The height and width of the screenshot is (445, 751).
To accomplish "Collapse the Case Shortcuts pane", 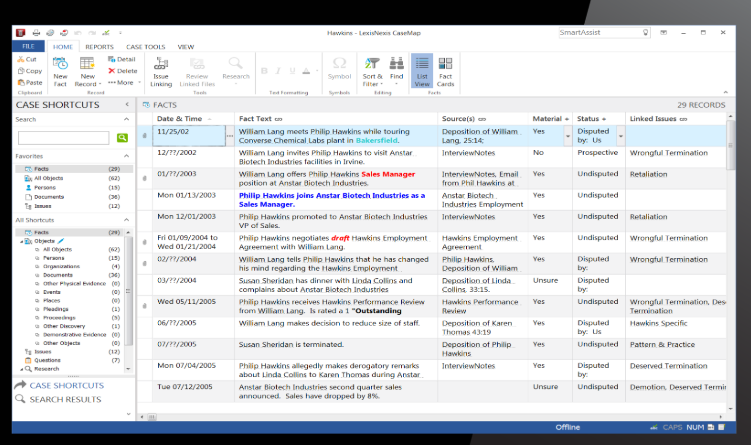I will (127, 104).
